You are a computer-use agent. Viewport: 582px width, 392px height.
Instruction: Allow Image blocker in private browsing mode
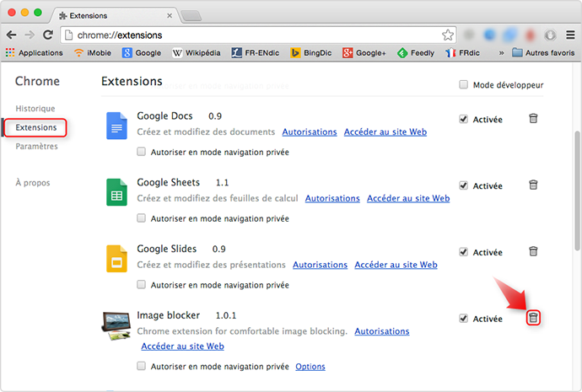(x=141, y=366)
